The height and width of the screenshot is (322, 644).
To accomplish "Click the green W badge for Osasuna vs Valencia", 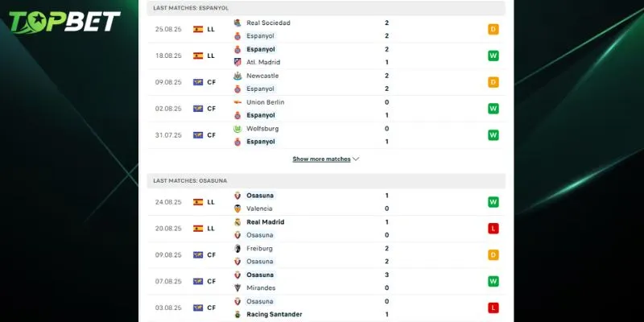I will 493,202.
